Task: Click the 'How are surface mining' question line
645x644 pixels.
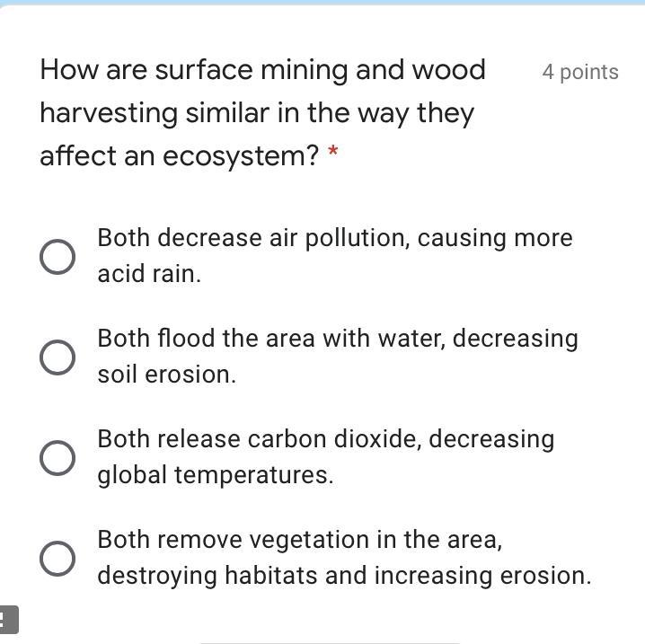Action: click(x=262, y=70)
